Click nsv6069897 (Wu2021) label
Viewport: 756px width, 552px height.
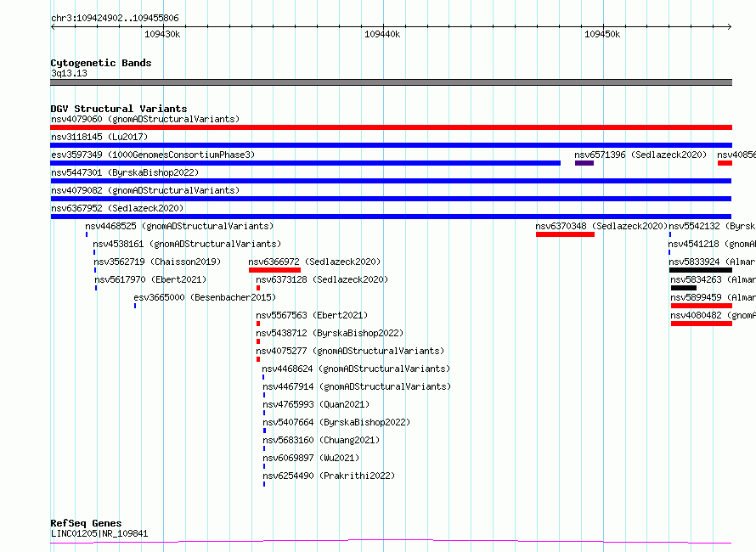pos(311,458)
